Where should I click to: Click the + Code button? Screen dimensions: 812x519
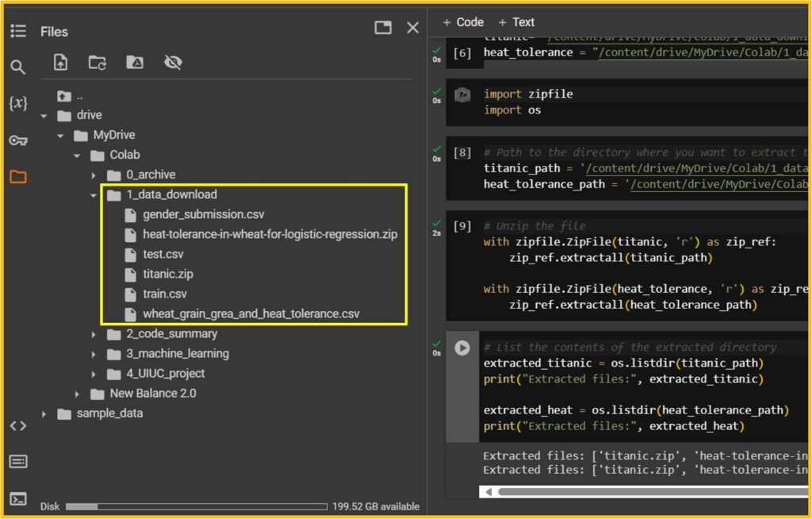[463, 22]
